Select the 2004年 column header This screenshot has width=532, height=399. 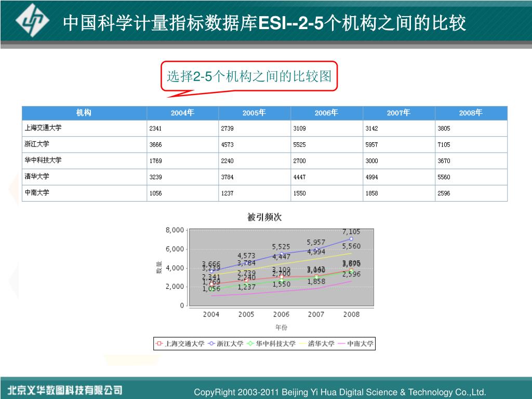[x=182, y=113]
